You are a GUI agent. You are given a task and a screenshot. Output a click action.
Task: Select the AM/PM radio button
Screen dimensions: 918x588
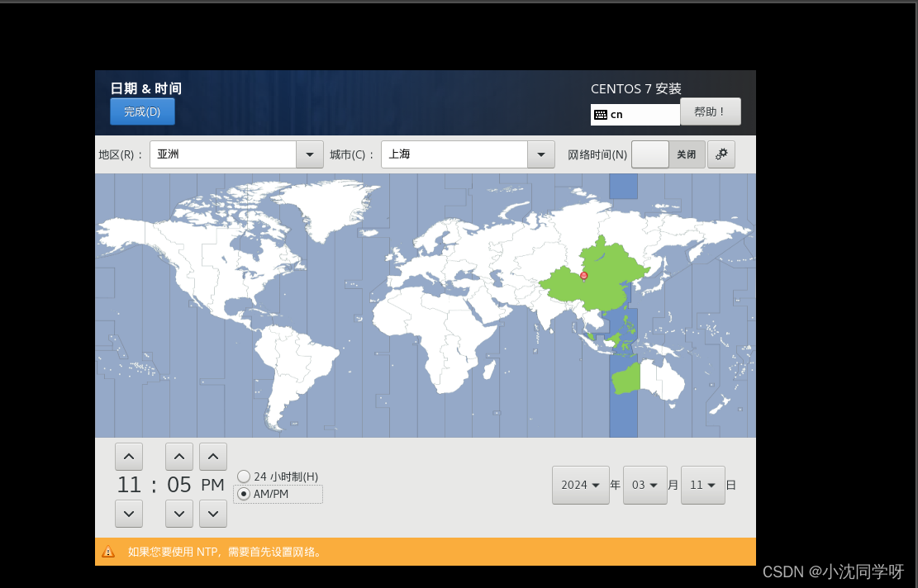tap(244, 494)
